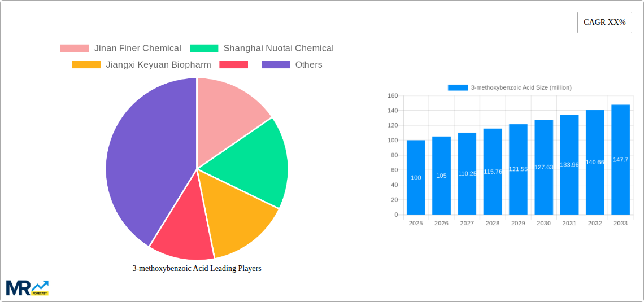Click the Shanghai Nuotai Chemical legend label
644x302 pixels.
(x=279, y=49)
